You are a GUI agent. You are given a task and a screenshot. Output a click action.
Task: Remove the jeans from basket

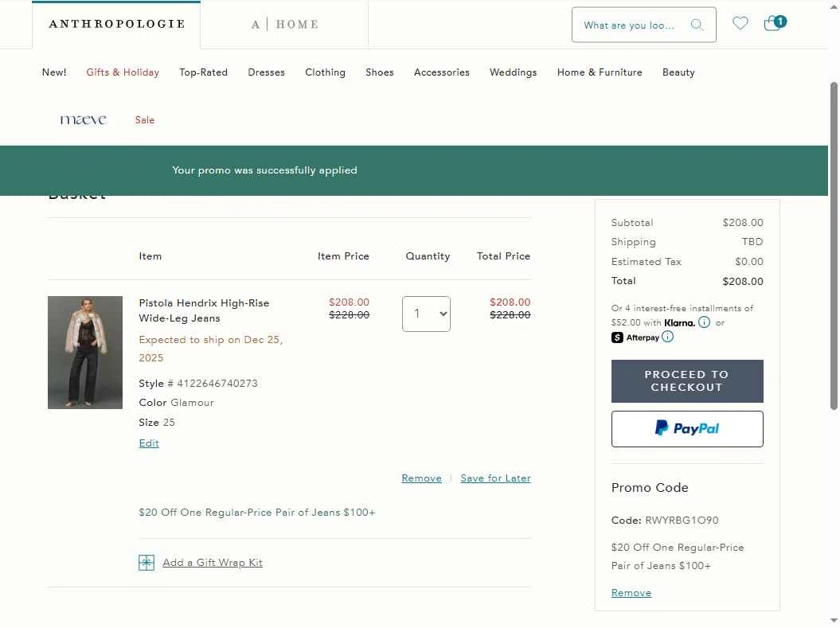tap(422, 478)
